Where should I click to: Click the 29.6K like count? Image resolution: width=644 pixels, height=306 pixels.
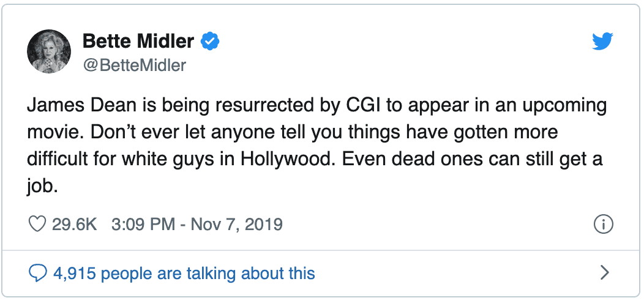pyautogui.click(x=74, y=224)
